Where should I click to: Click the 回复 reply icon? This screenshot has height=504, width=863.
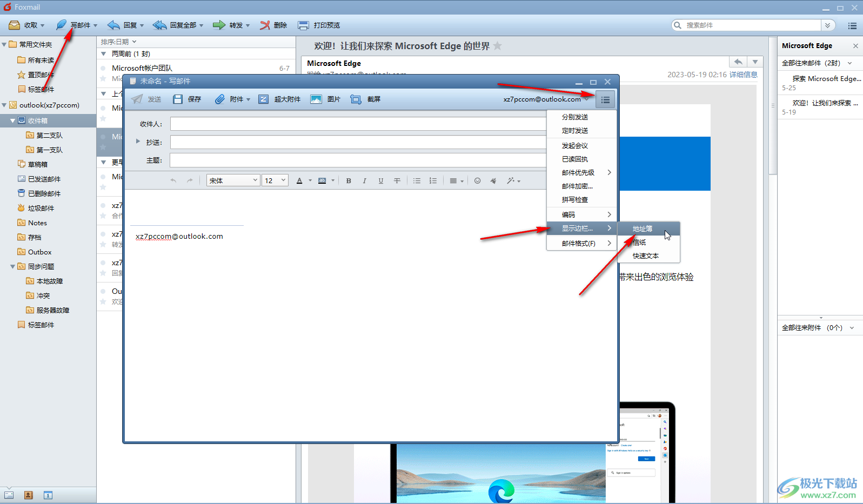pyautogui.click(x=113, y=25)
